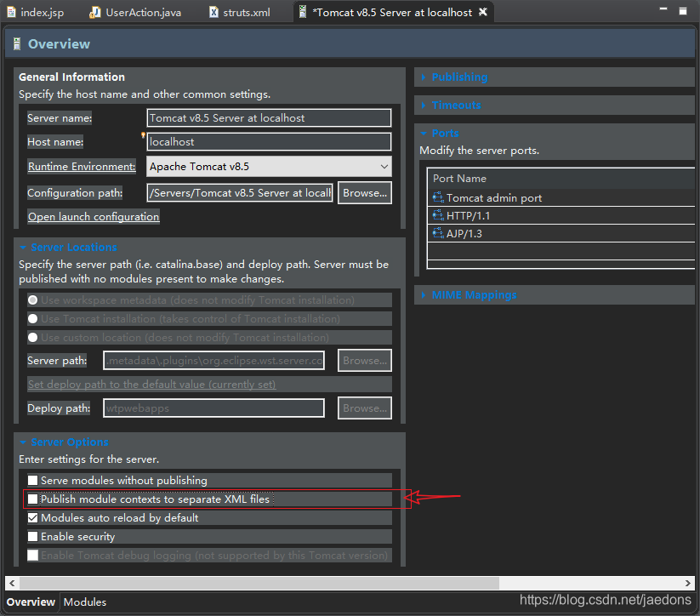This screenshot has width=700, height=616.
Task: Switch to the UserAction.java tab
Action: (x=135, y=13)
